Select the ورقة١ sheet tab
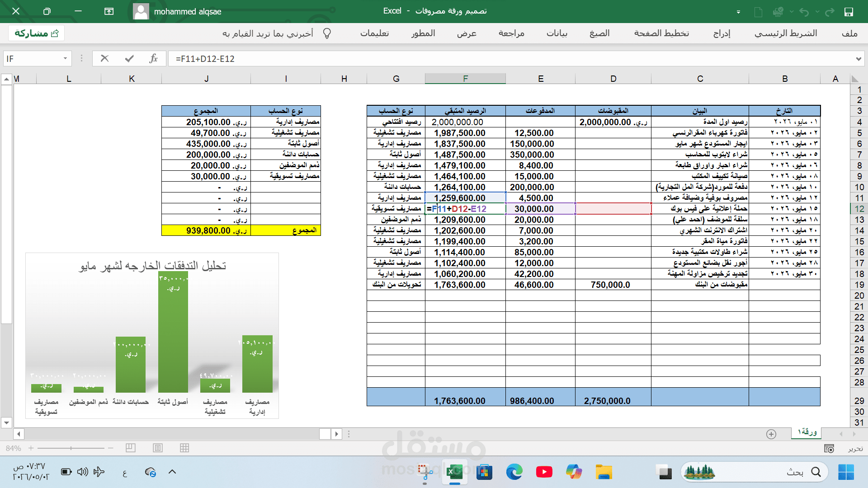 pos(807,432)
